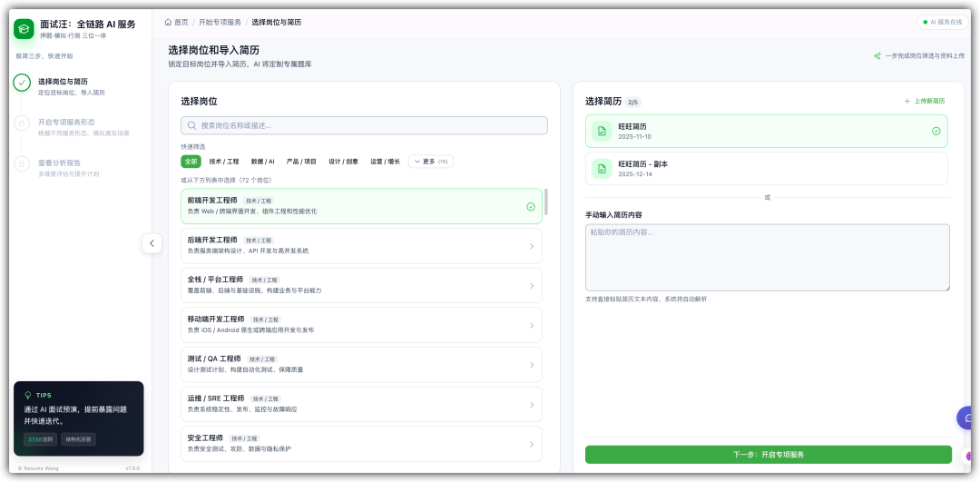Image resolution: width=980 pixels, height=482 pixels.
Task: Collapse the sidebar with left chevron button
Action: click(152, 243)
